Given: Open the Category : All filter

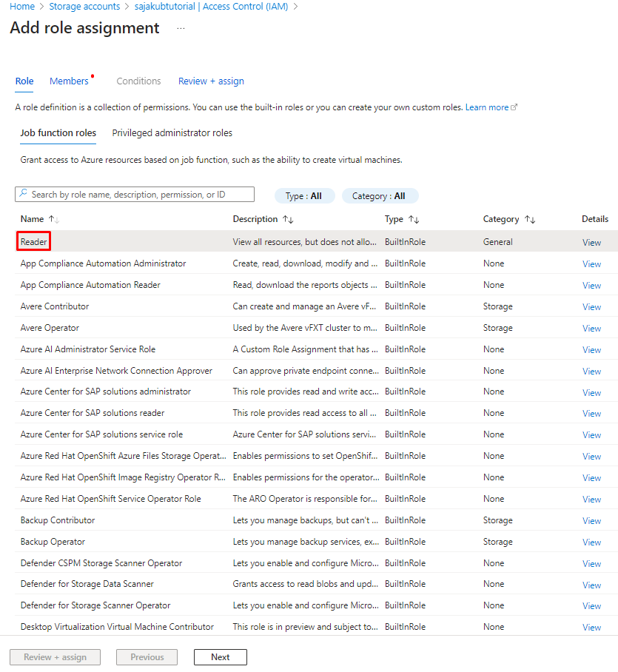Looking at the screenshot, I should [380, 196].
